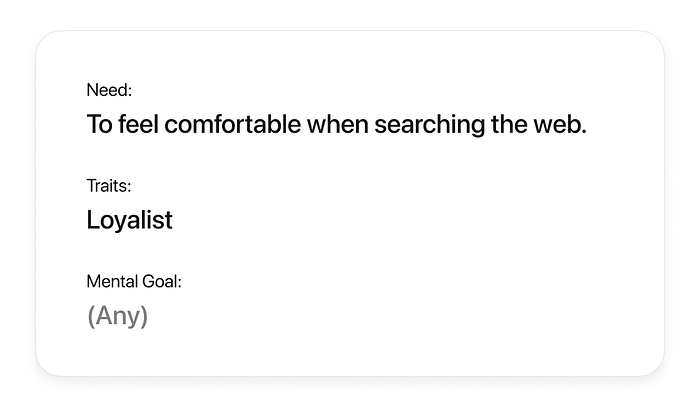
Task: Select the "Traits:" label
Action: (x=109, y=186)
